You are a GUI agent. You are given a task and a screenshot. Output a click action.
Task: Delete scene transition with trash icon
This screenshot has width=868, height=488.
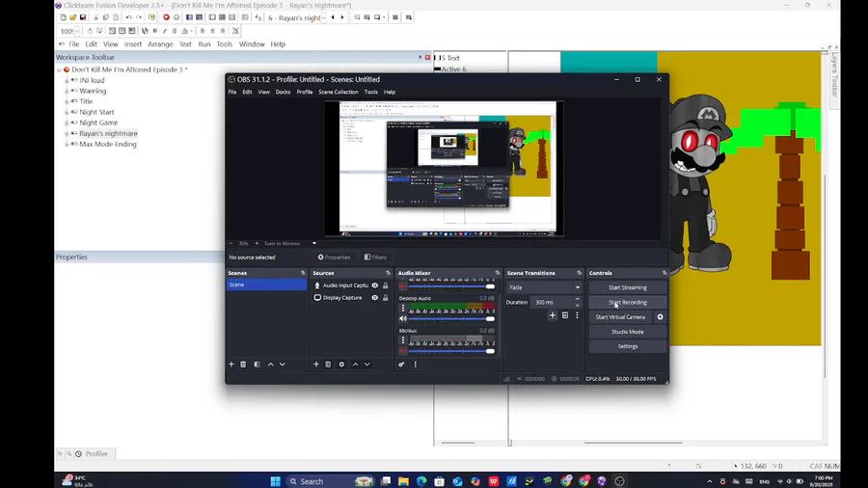(x=564, y=315)
